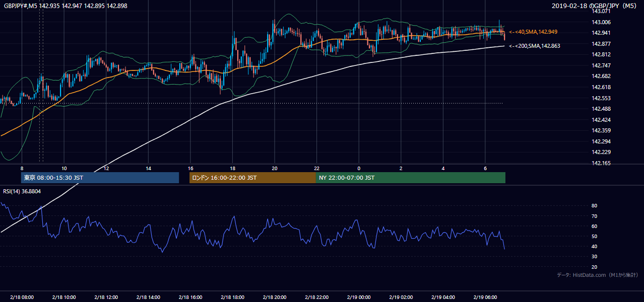
Task: Click price axis value 143.006
Action: pos(601,22)
